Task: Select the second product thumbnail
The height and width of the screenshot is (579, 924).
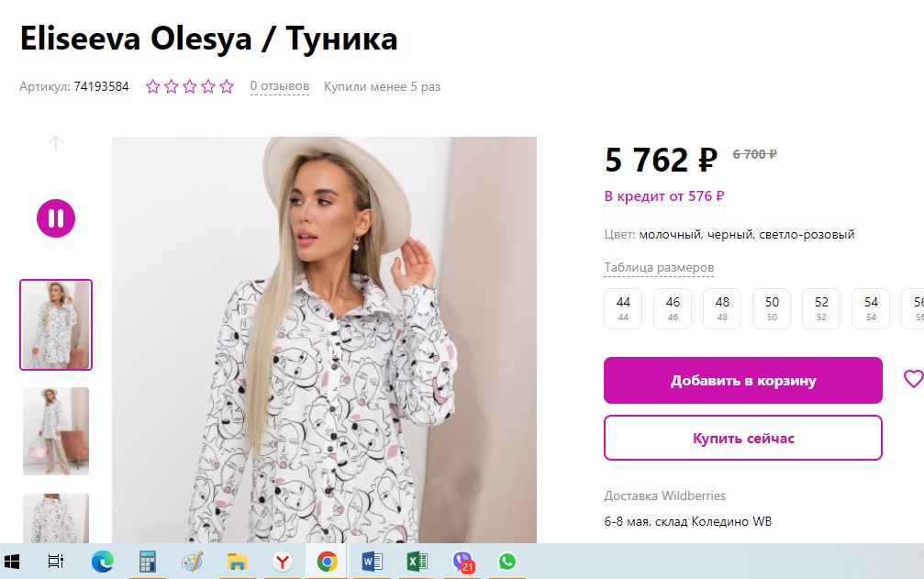Action: pos(56,430)
